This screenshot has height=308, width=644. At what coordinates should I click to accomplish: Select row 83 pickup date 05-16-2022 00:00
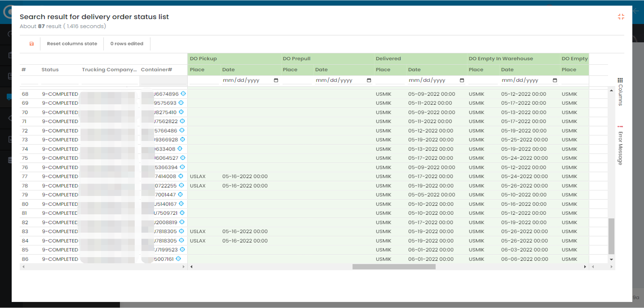pos(245,232)
